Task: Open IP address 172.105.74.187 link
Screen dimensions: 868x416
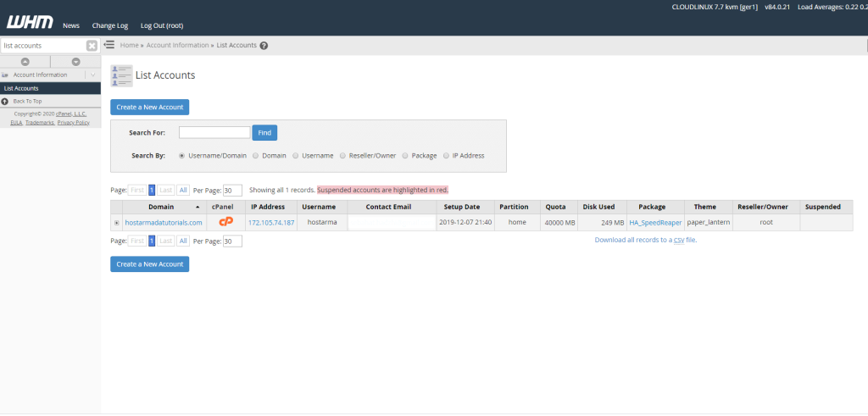Action: (271, 222)
